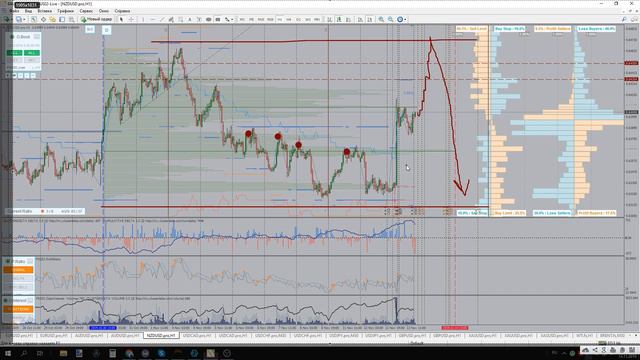Click the Profit Buyers profile label
640x360 pixels.
click(596, 213)
